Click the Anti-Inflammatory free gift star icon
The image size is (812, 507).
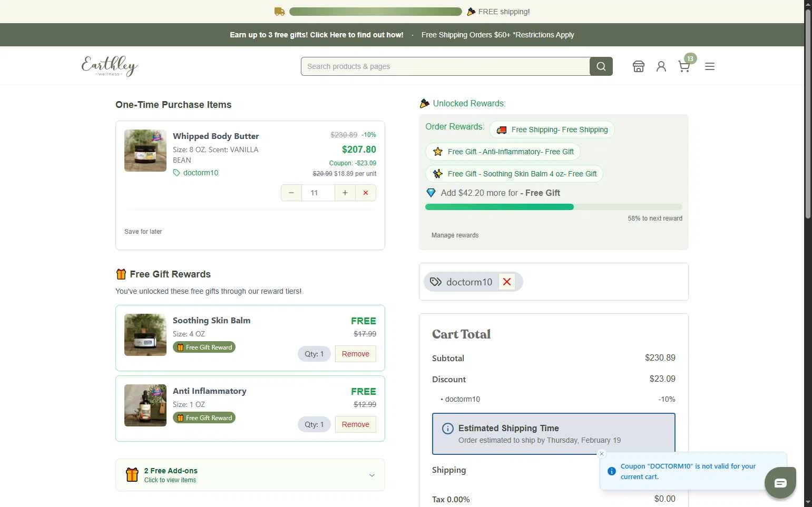click(437, 152)
